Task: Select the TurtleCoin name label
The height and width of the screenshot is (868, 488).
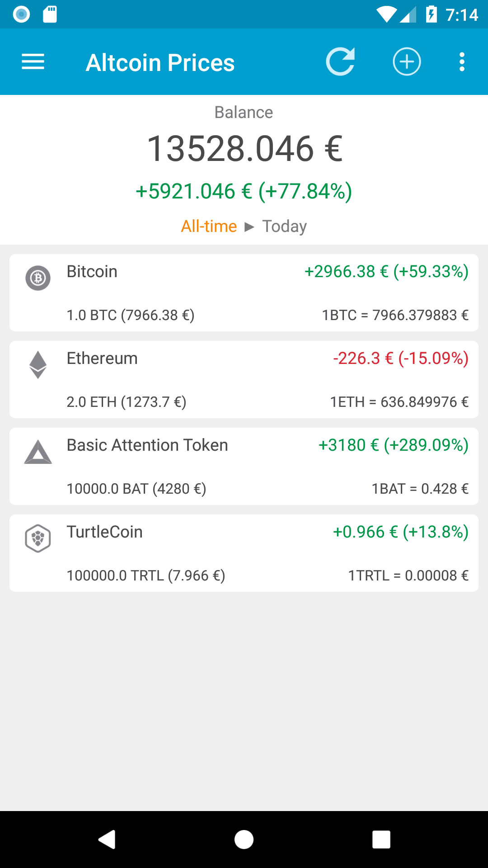Action: (104, 532)
